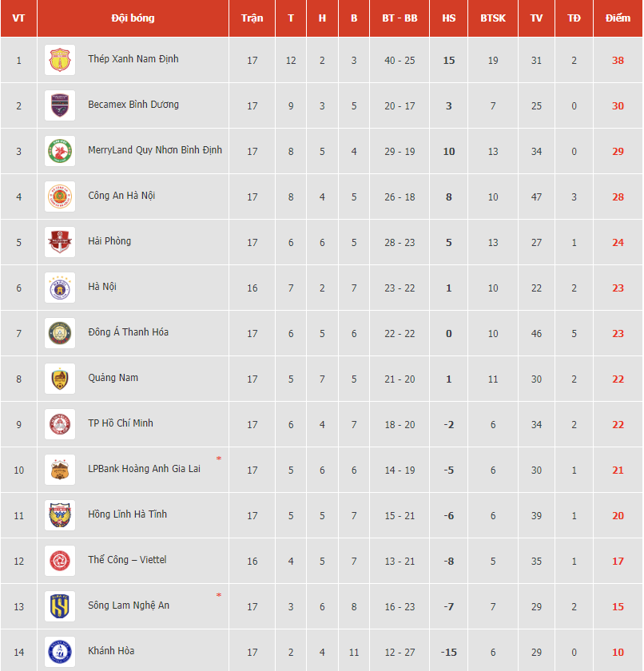Image resolution: width=644 pixels, height=671 pixels.
Task: Select the BT - BB column header
Action: point(400,18)
